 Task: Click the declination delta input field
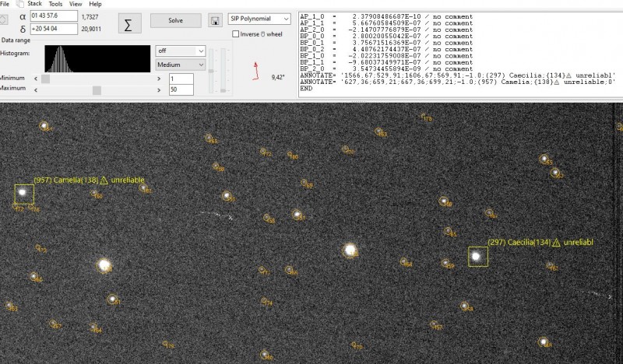tap(54, 29)
